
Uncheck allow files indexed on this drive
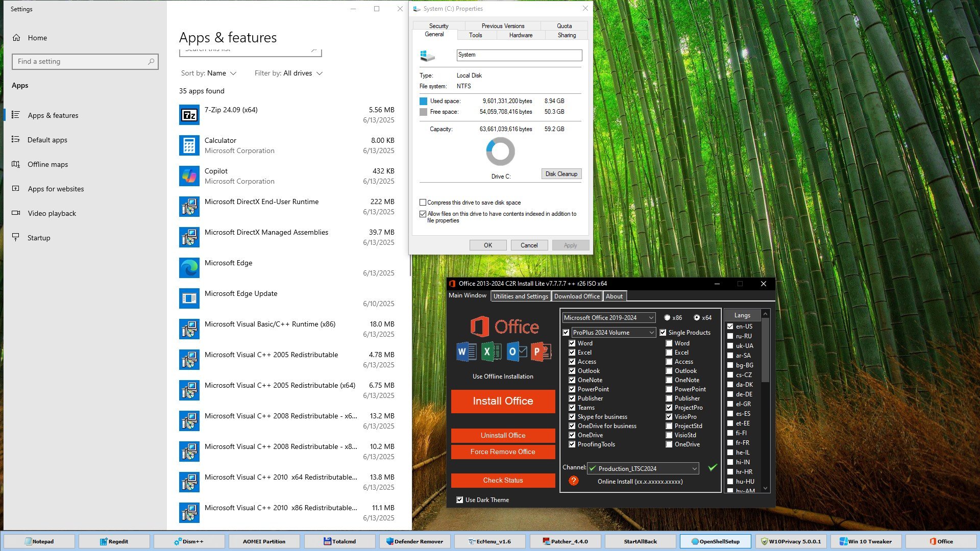(x=423, y=214)
